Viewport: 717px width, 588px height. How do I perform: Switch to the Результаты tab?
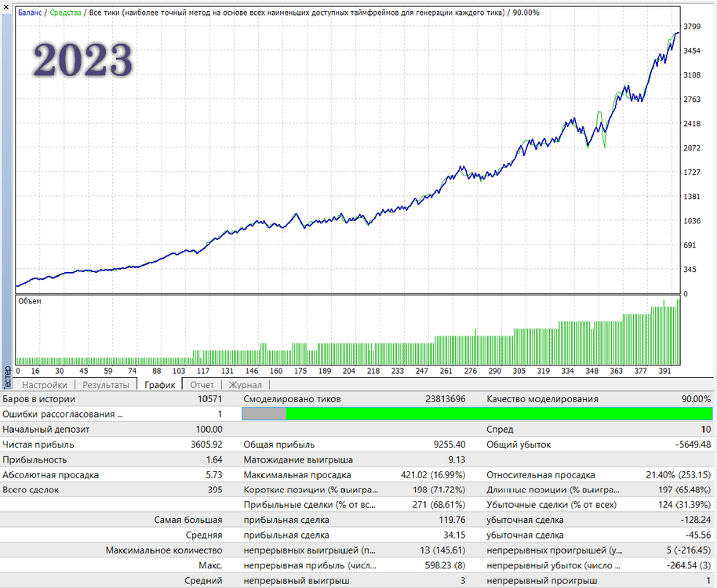(106, 385)
